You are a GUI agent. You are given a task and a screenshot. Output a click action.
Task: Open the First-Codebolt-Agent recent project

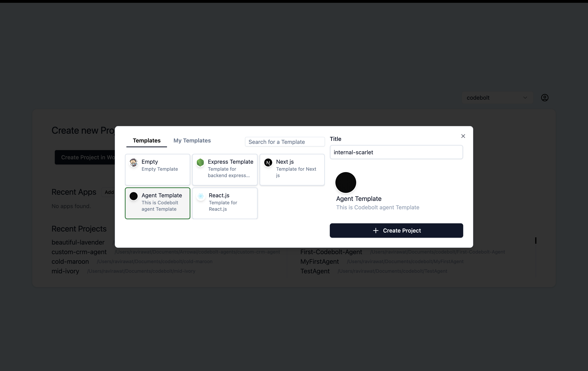331,252
